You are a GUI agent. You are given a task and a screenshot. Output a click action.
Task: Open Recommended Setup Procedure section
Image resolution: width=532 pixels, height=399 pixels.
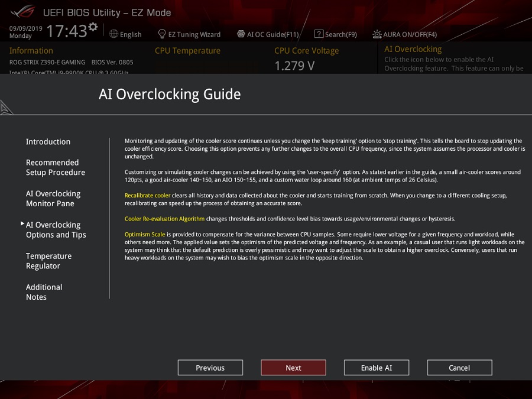tap(56, 167)
